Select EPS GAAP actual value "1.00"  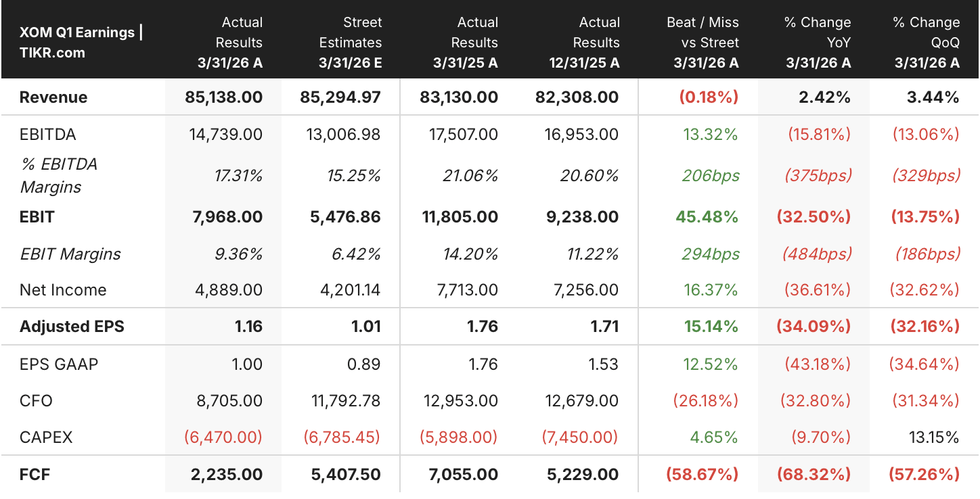click(x=247, y=364)
